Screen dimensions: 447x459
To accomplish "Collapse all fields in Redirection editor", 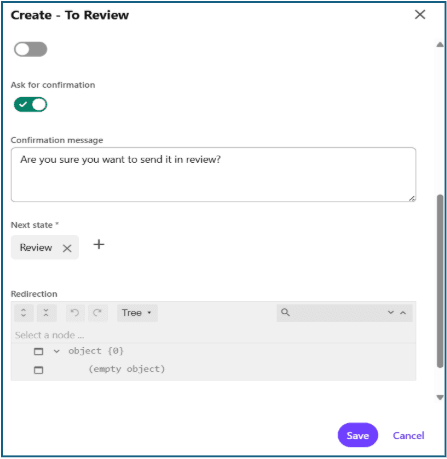I will tap(46, 313).
